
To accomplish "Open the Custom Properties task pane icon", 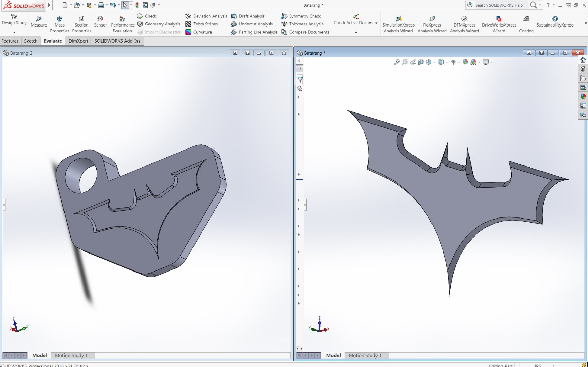I will click(x=583, y=106).
